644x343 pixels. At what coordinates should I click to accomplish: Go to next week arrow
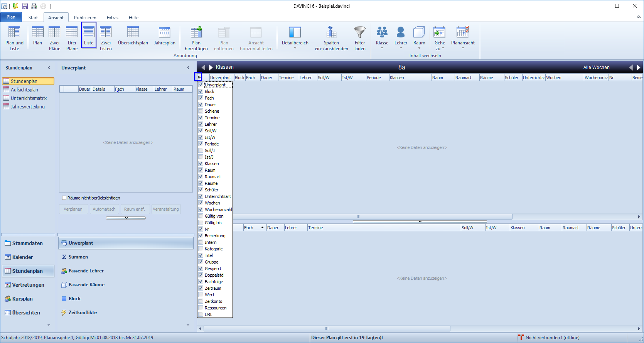coord(639,67)
